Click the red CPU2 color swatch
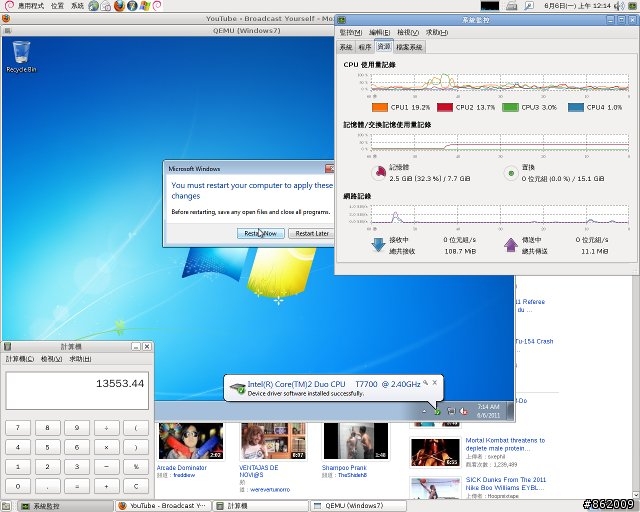This screenshot has width=640, height=512. click(444, 107)
